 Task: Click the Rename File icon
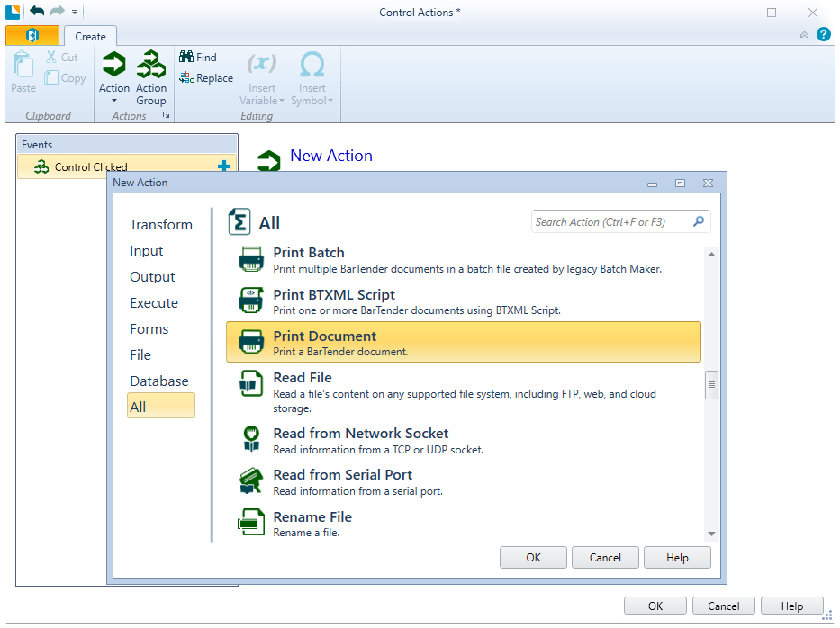[x=250, y=522]
